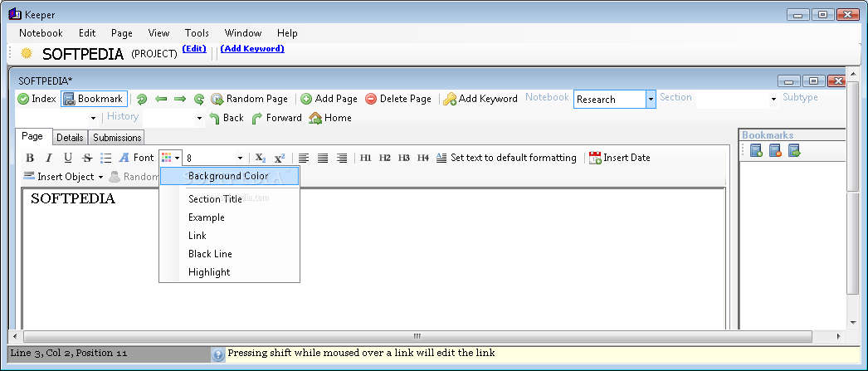Select Section Title menu item
Screen dimensions: 868x371
point(229,199)
